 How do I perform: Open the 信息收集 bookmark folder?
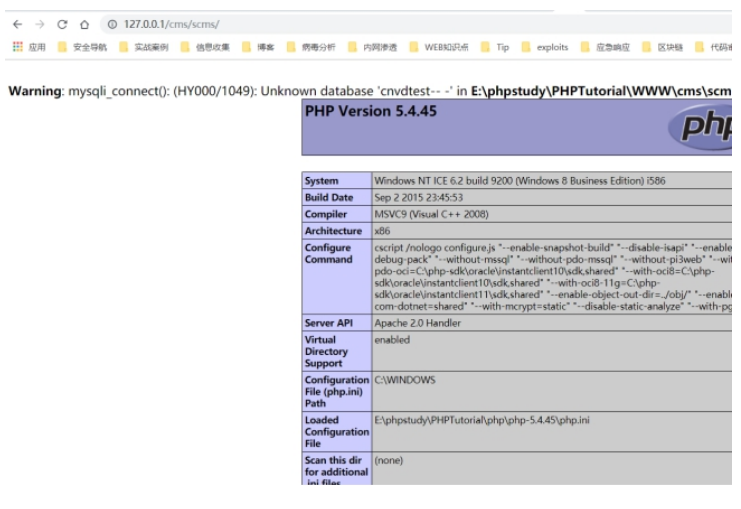tap(205, 47)
